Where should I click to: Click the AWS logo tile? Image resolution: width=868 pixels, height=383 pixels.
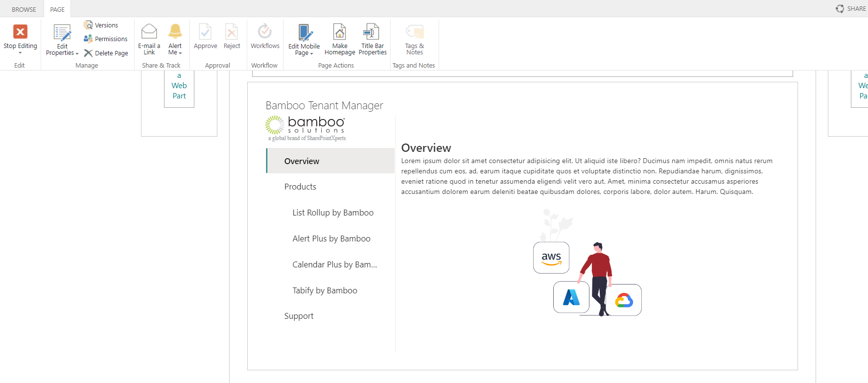point(551,258)
